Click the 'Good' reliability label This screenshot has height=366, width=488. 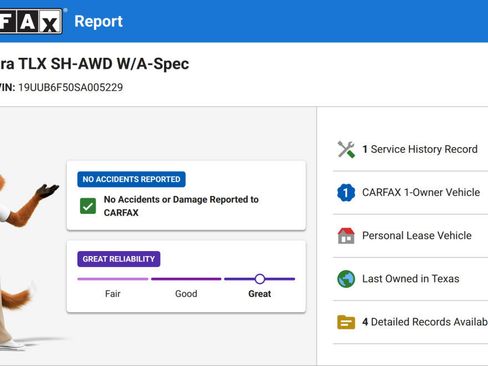coord(186,294)
